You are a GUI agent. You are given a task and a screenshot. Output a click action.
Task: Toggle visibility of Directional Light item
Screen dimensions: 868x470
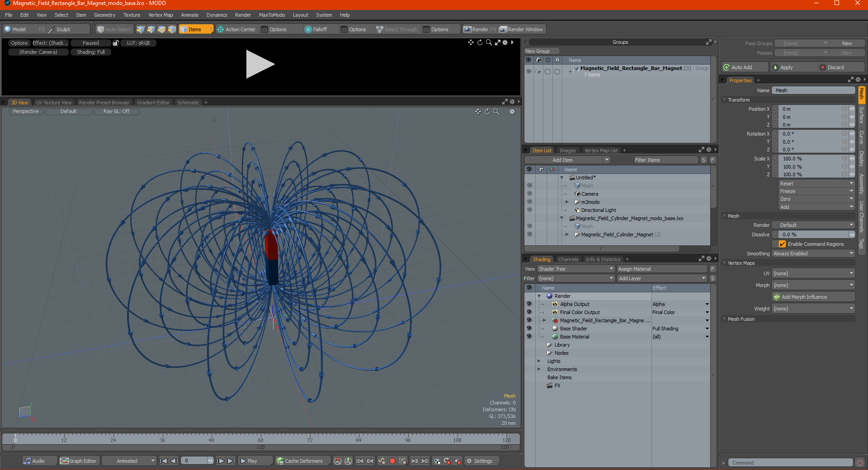pos(529,210)
